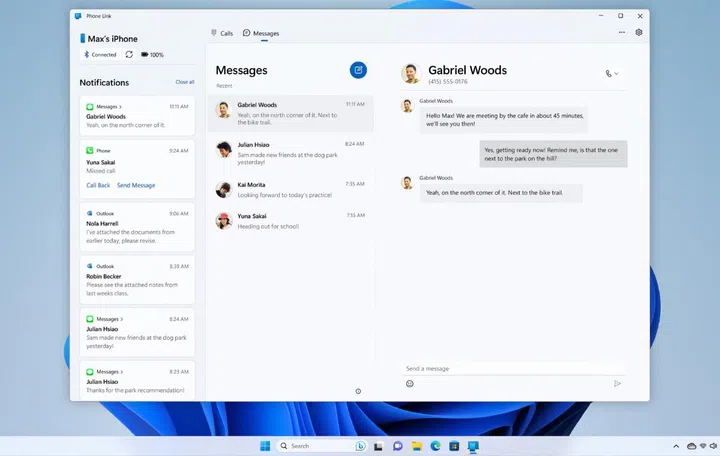
Task: Open the three-dot more options menu
Action: [622, 33]
